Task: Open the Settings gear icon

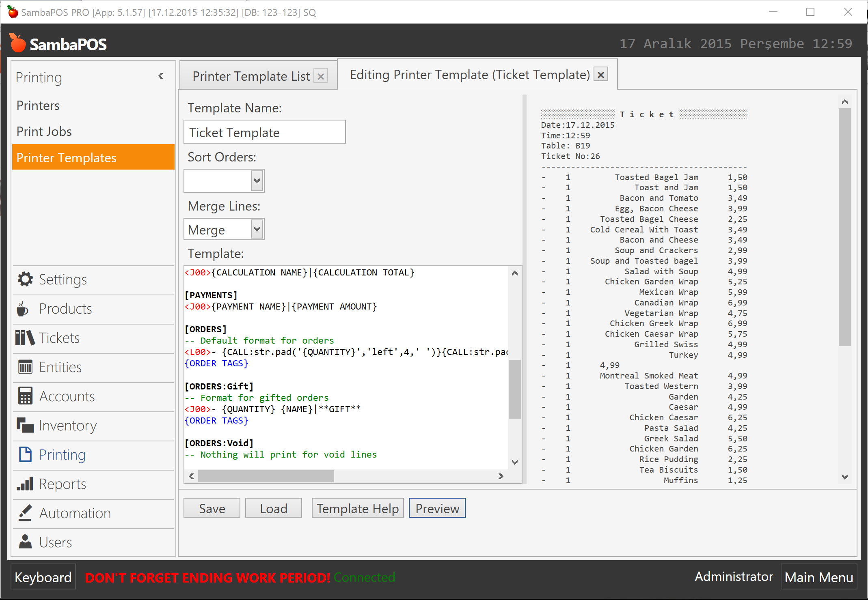Action: pyautogui.click(x=25, y=279)
